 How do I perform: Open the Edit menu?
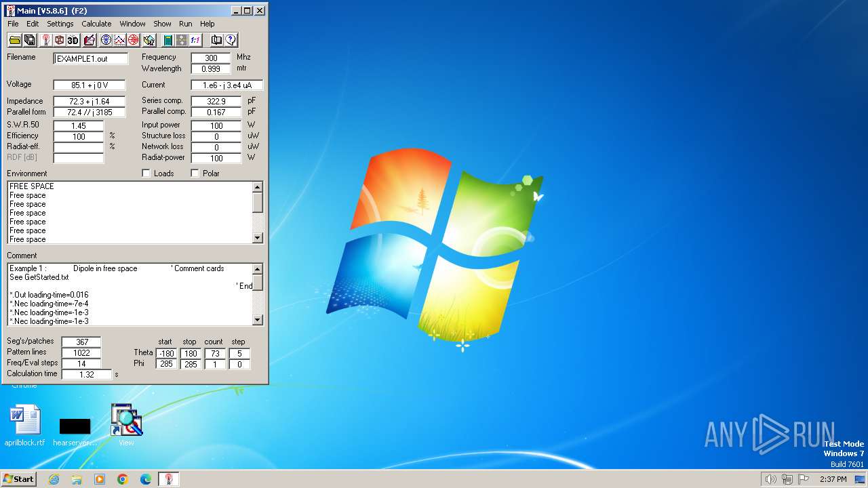[x=33, y=24]
